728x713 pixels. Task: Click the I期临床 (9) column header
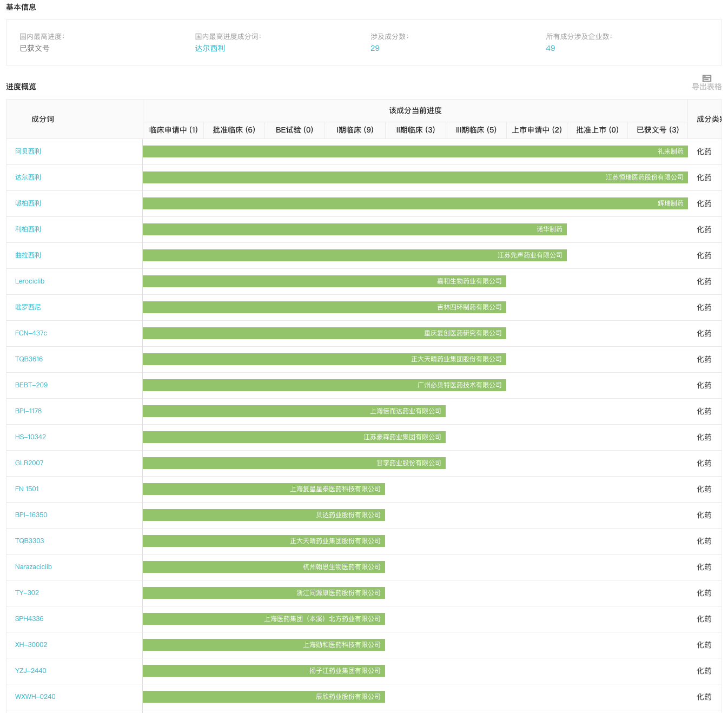click(355, 130)
